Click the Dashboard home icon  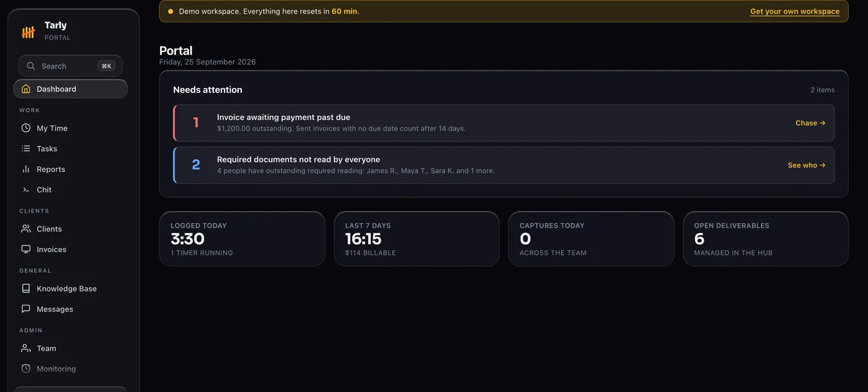coord(26,89)
